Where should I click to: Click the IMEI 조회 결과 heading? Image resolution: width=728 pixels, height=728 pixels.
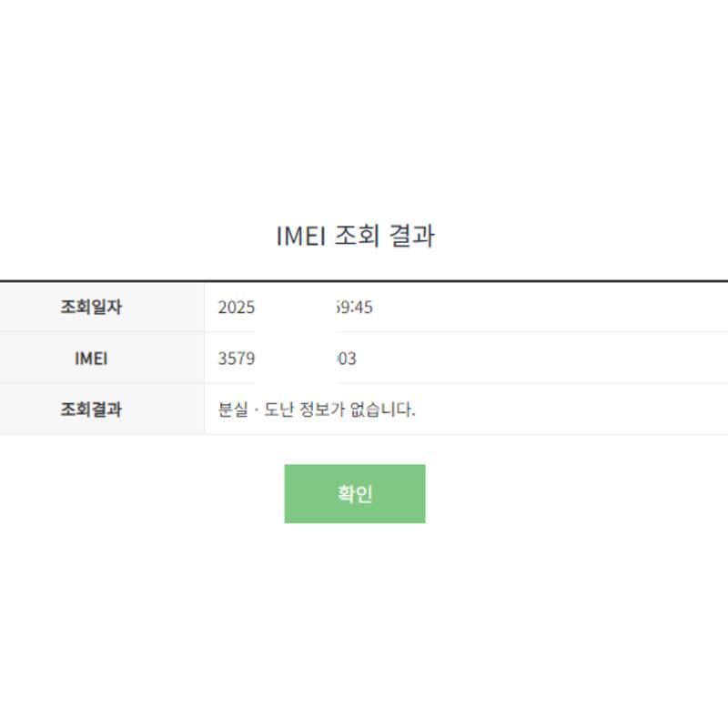(x=355, y=237)
